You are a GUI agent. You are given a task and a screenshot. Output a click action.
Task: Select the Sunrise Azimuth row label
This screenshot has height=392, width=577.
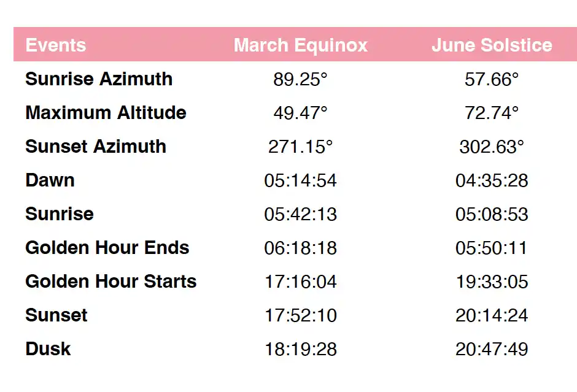point(99,79)
